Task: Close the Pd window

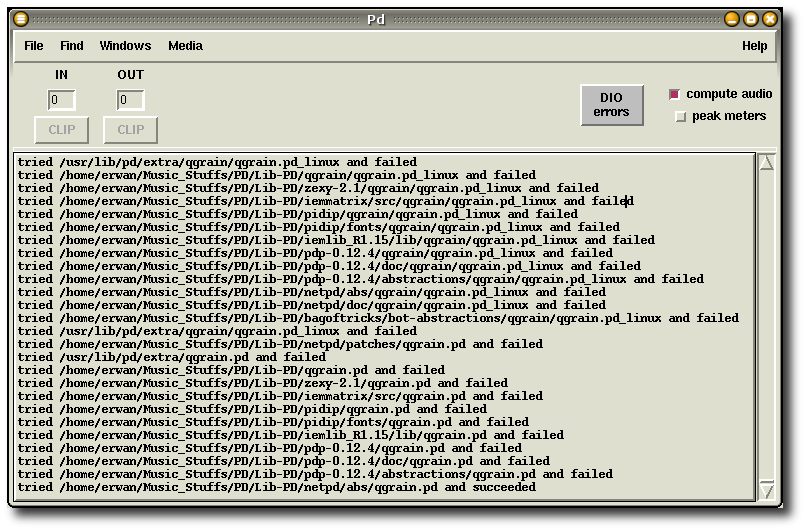Action: (770, 20)
